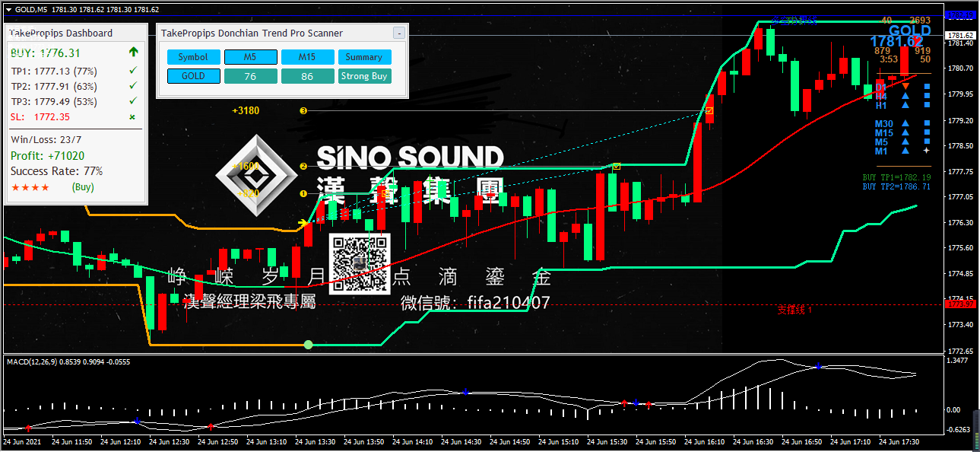Screen dimensions: 980x452
Task: Click the M15 blue up-arrow in timeframe list
Action: (905, 133)
